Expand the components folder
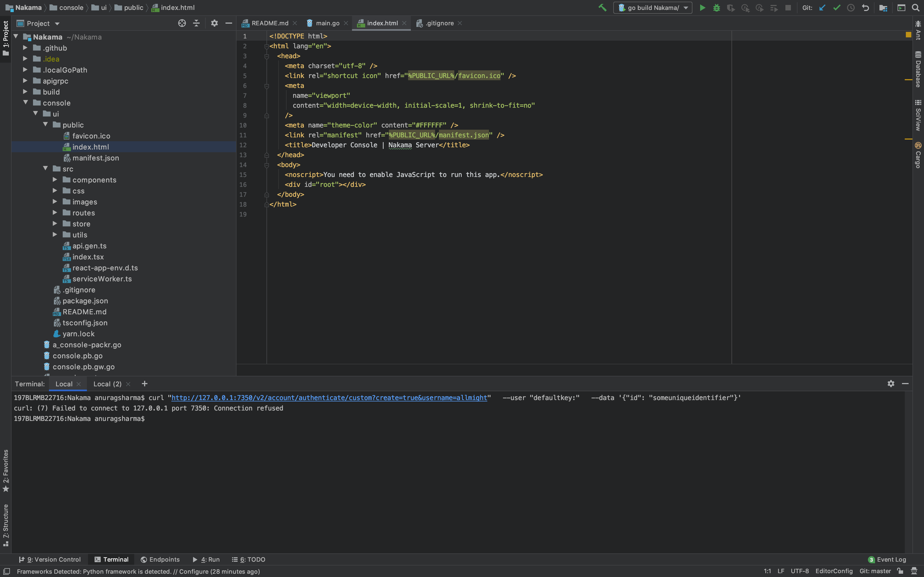Image resolution: width=924 pixels, height=577 pixels. click(x=55, y=180)
